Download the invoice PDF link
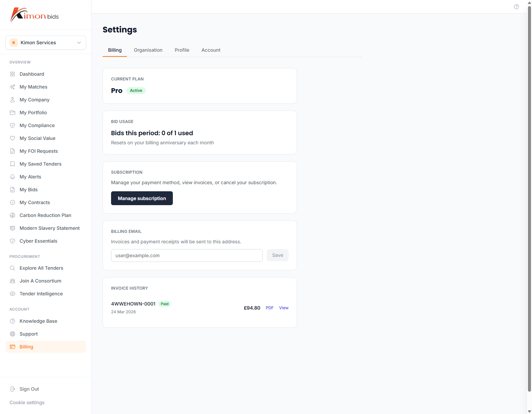Image resolution: width=532 pixels, height=414 pixels. pyautogui.click(x=270, y=308)
